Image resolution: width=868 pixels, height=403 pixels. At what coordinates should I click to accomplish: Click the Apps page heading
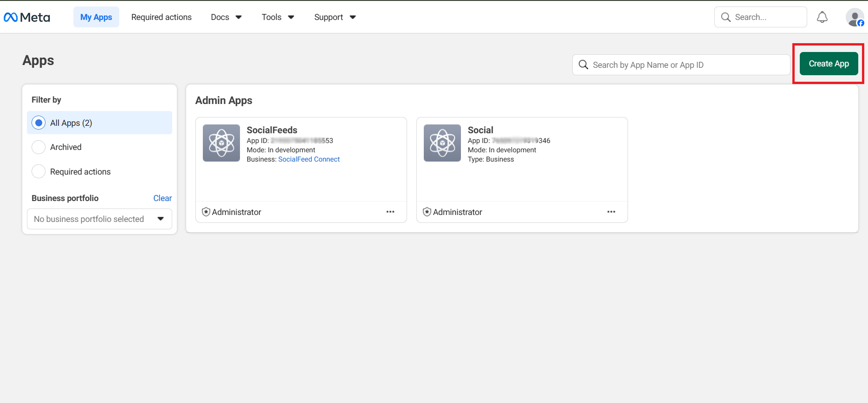point(38,60)
